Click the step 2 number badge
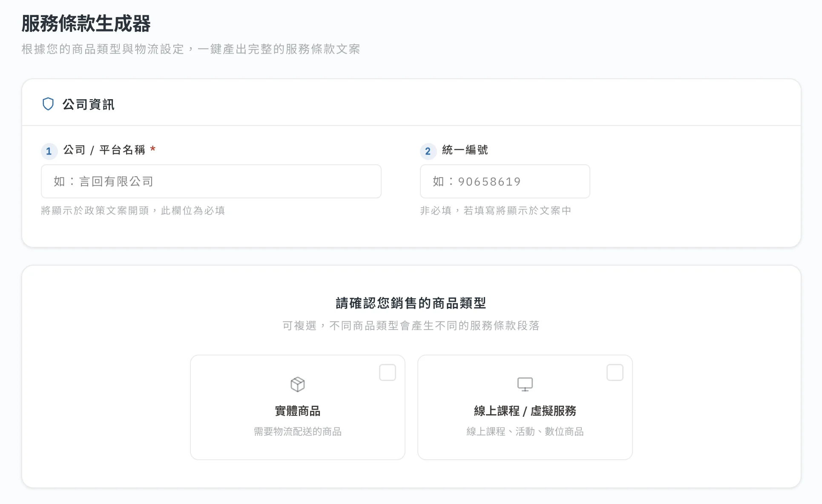 pyautogui.click(x=428, y=151)
